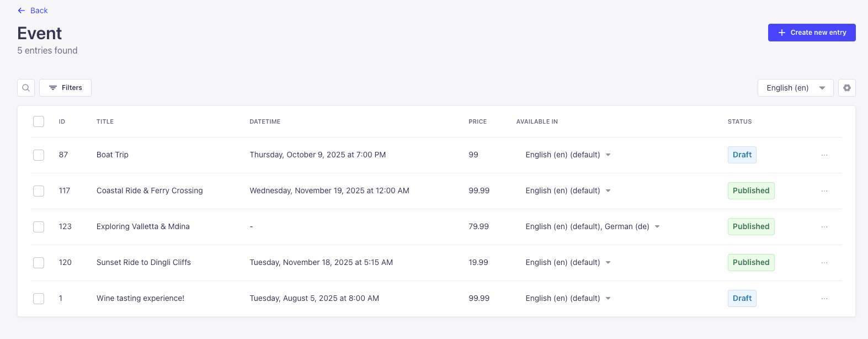Screen dimensions: 868x339
Task: Open the Filters button
Action: coord(65,88)
